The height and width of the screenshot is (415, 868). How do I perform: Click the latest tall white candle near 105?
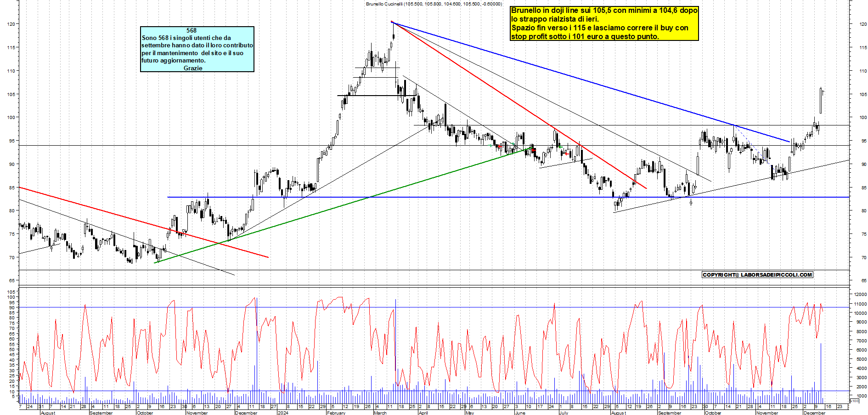821,101
